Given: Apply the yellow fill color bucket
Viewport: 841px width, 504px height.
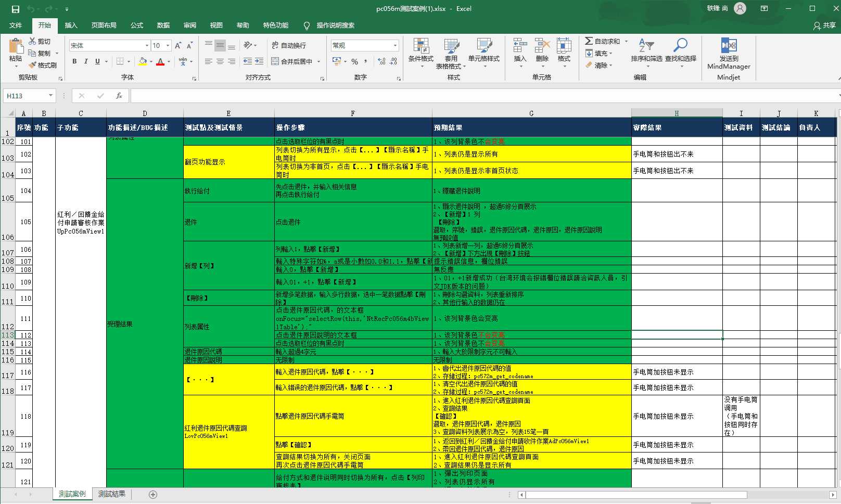Looking at the screenshot, I should point(143,61).
